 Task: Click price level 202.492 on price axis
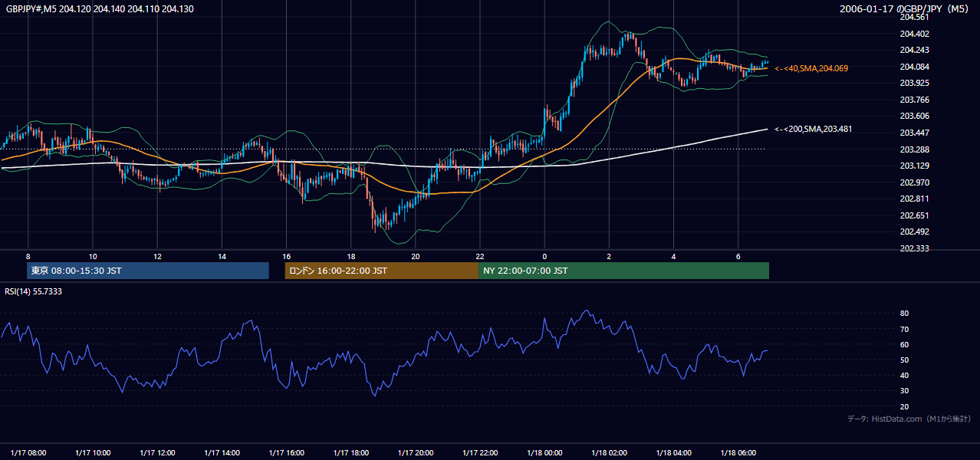[x=914, y=232]
